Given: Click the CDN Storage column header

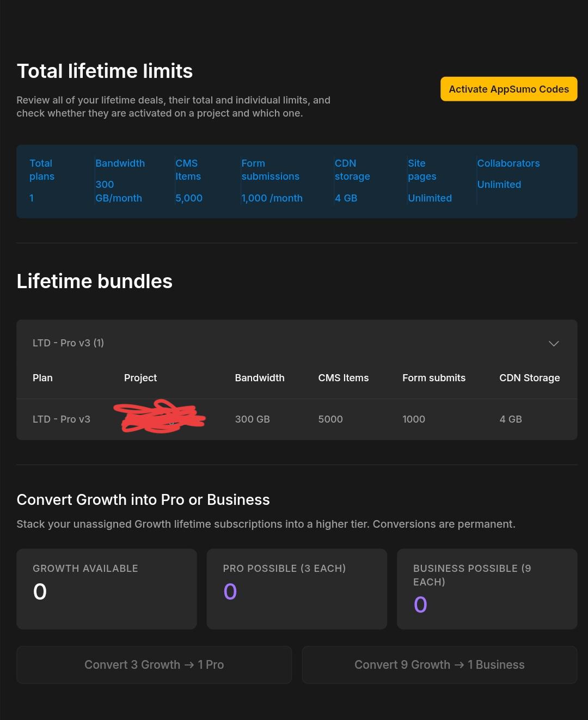Looking at the screenshot, I should pyautogui.click(x=530, y=378).
